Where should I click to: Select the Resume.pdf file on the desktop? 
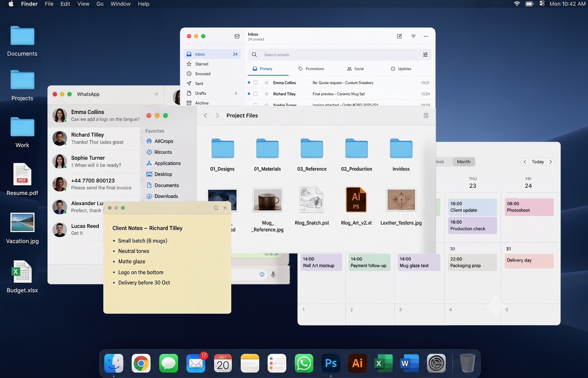point(22,179)
